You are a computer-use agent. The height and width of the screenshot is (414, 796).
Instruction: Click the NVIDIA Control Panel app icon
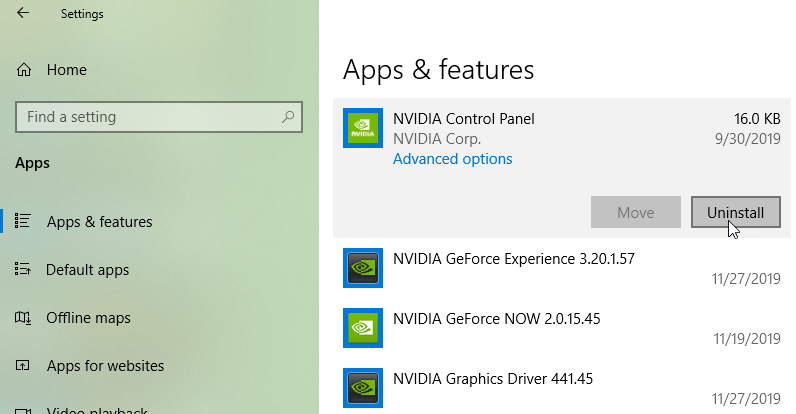pyautogui.click(x=363, y=128)
